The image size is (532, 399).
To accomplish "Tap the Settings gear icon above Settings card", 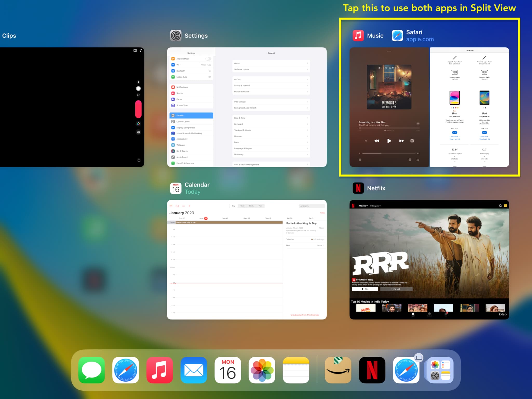I will coord(176,36).
